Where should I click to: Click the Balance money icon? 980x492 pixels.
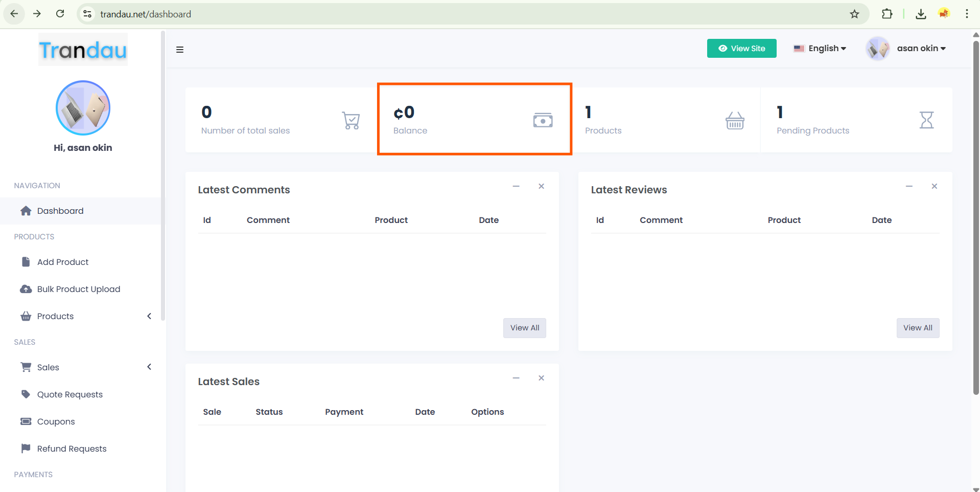pos(543,120)
